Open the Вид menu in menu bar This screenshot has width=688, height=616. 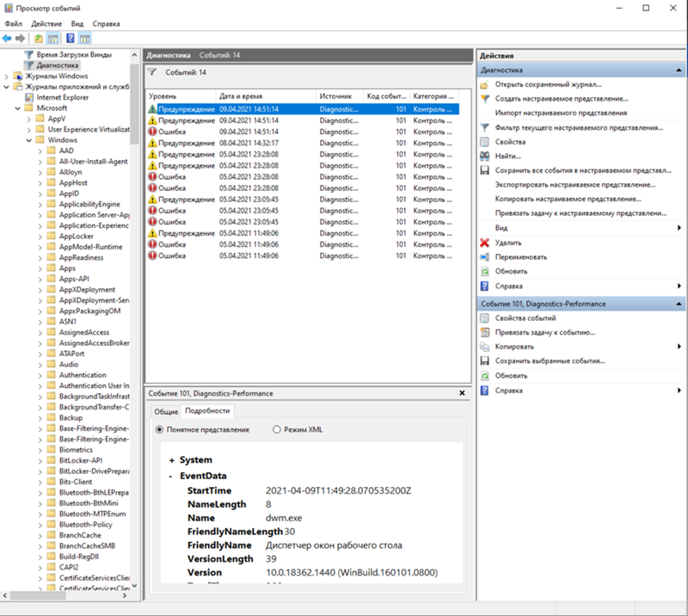pyautogui.click(x=77, y=24)
